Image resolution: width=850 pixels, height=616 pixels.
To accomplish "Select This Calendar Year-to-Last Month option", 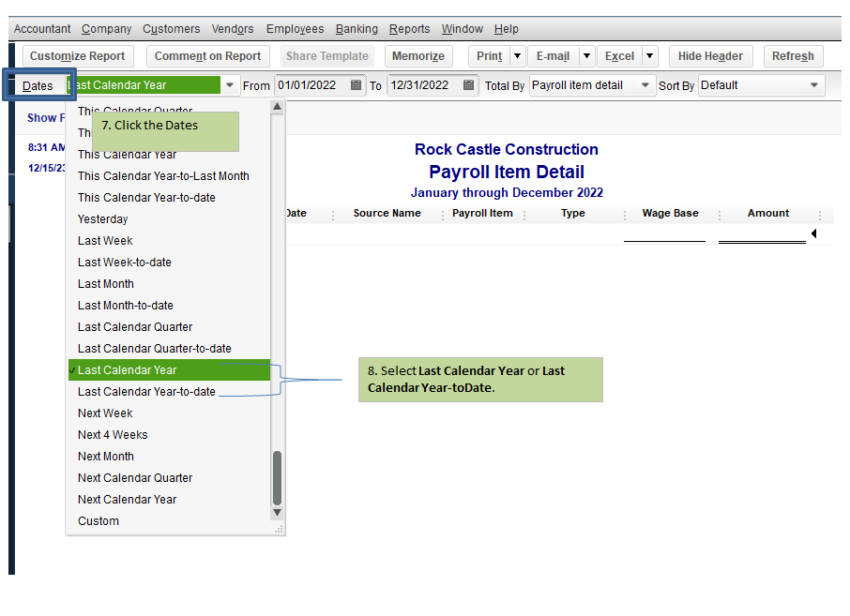I will [169, 176].
